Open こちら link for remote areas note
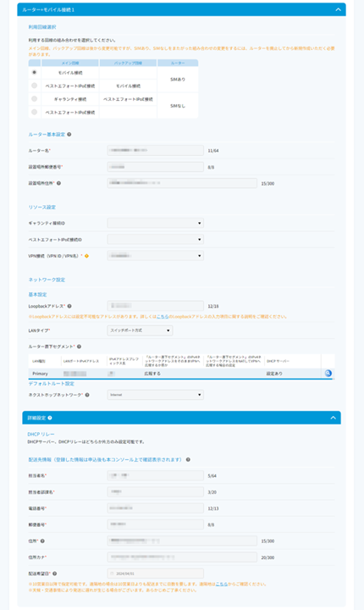This screenshot has height=610, width=364. coord(222,584)
